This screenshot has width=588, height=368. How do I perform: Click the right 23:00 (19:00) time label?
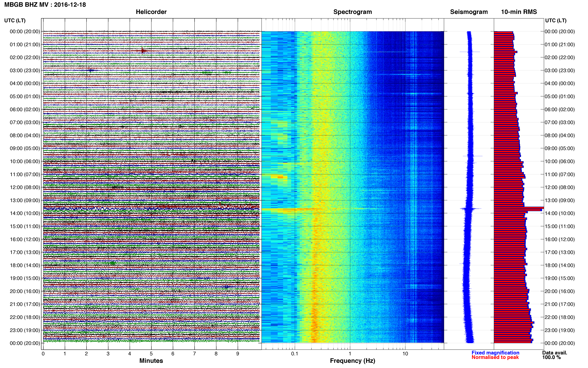(560, 330)
